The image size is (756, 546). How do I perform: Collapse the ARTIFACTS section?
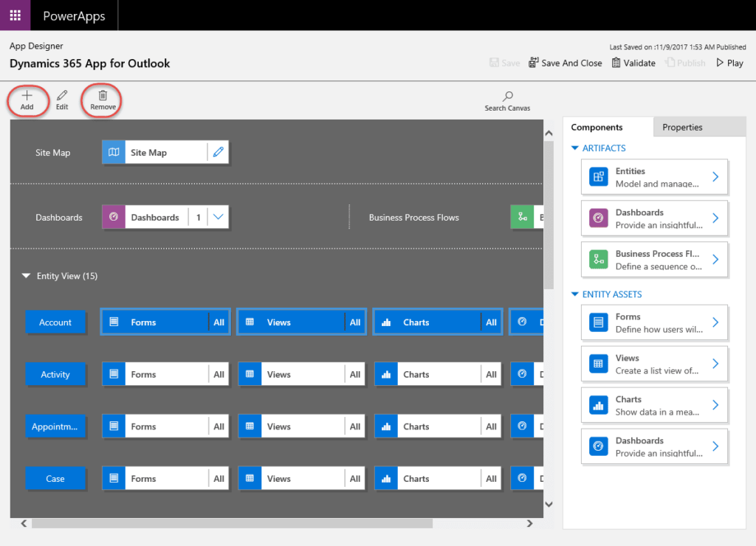pyautogui.click(x=576, y=148)
